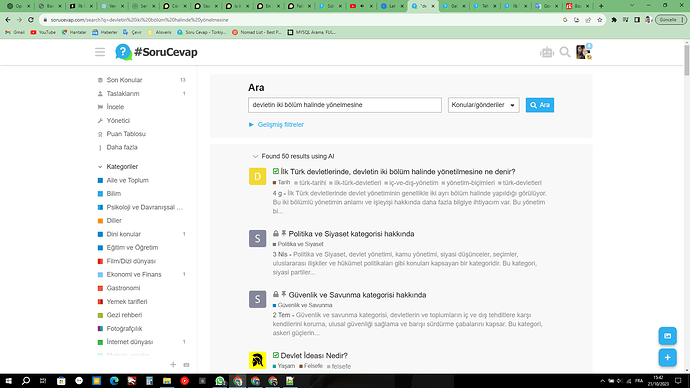Open Microsoft Edge from the taskbar
This screenshot has width=690, height=388.
pos(114,381)
